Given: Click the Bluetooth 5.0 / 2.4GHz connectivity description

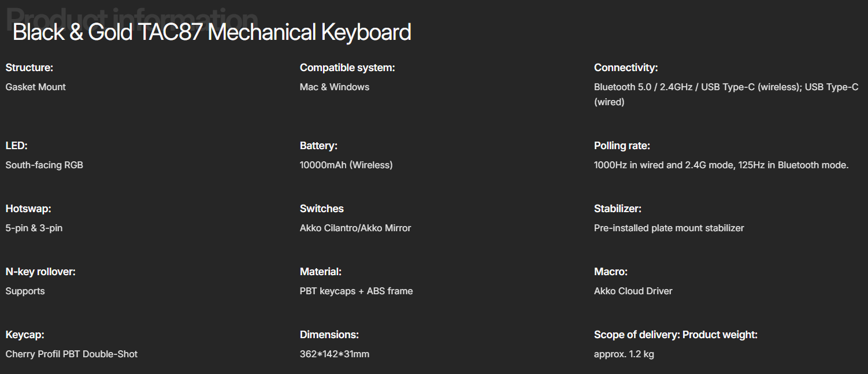Looking at the screenshot, I should pos(726,94).
